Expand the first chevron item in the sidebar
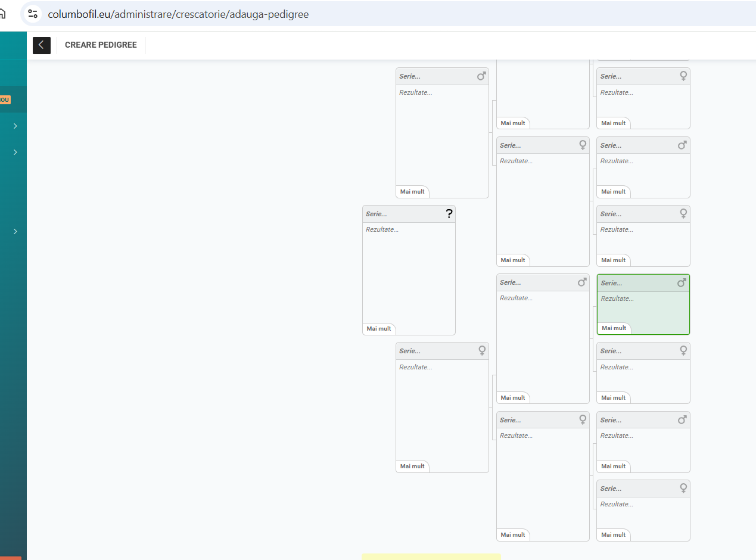This screenshot has height=560, width=756. 15,126
